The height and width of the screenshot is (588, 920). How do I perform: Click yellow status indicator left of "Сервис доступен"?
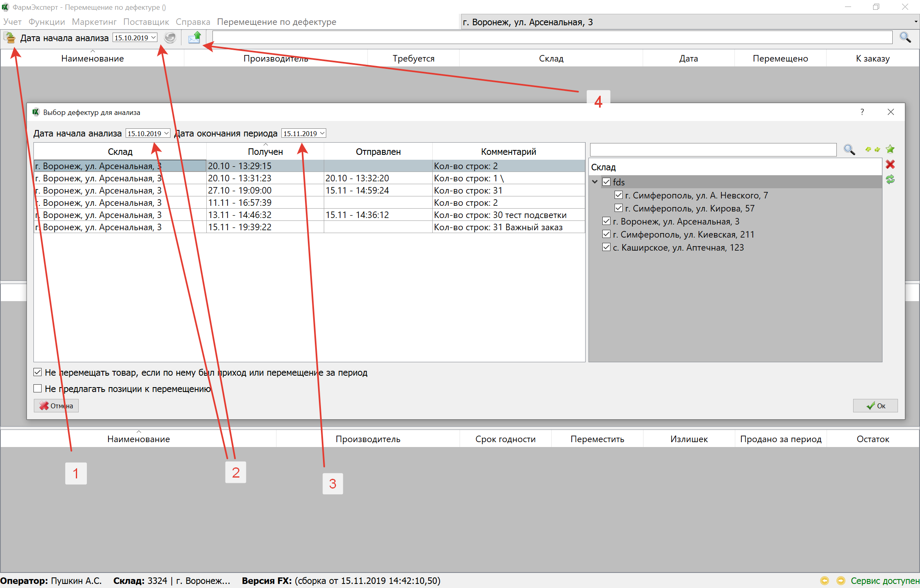pyautogui.click(x=840, y=581)
